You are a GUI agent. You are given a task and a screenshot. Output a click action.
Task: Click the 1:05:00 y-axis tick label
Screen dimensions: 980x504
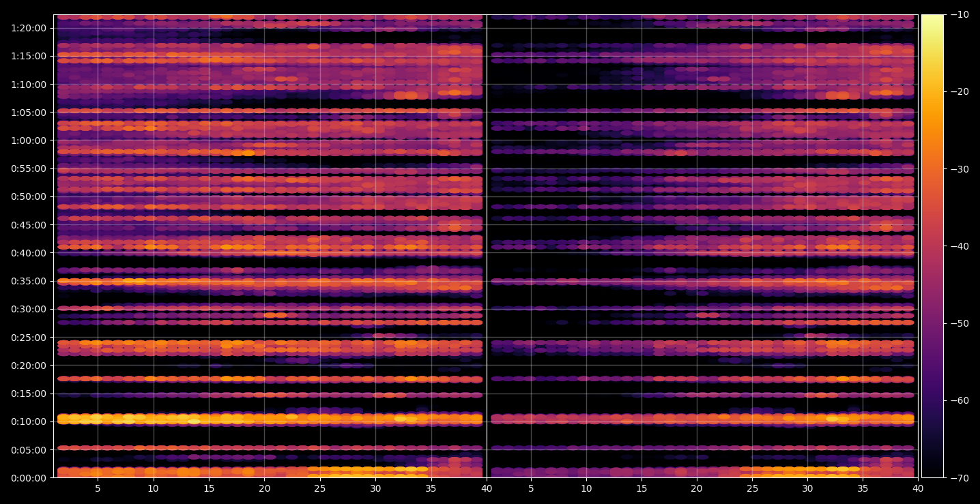(x=29, y=113)
